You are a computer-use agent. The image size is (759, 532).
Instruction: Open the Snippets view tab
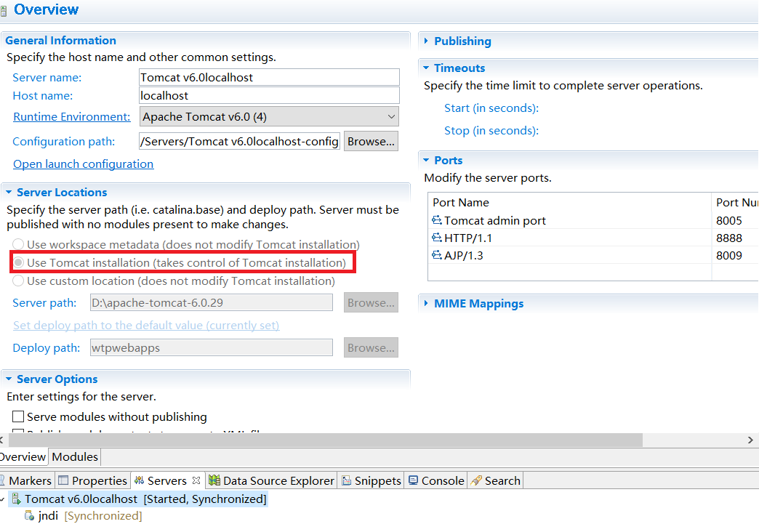tap(372, 480)
